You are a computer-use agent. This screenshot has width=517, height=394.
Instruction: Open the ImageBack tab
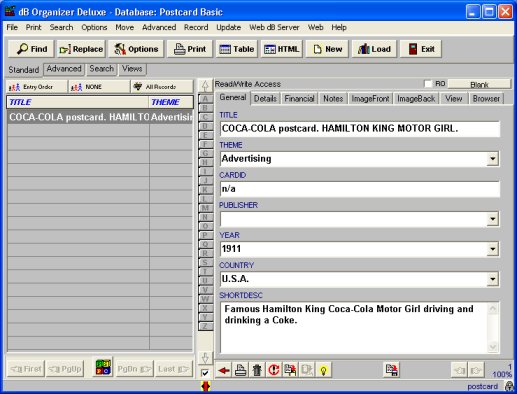pos(416,99)
